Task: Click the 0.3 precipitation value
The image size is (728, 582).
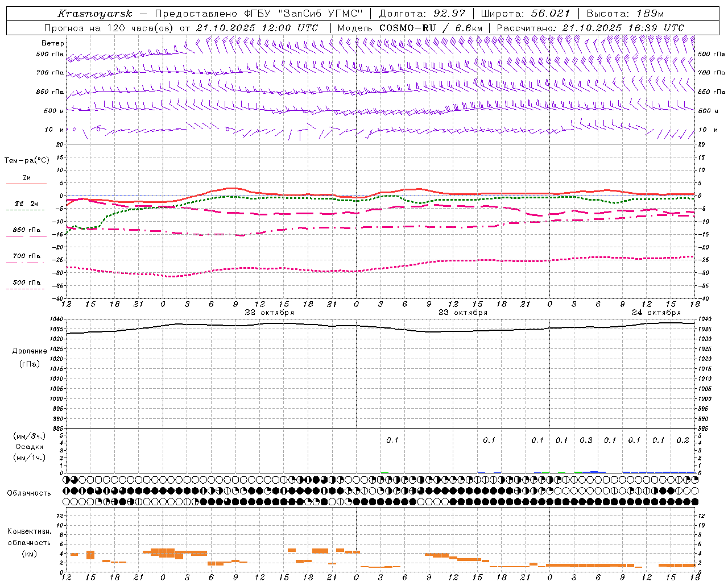Action: pos(586,440)
